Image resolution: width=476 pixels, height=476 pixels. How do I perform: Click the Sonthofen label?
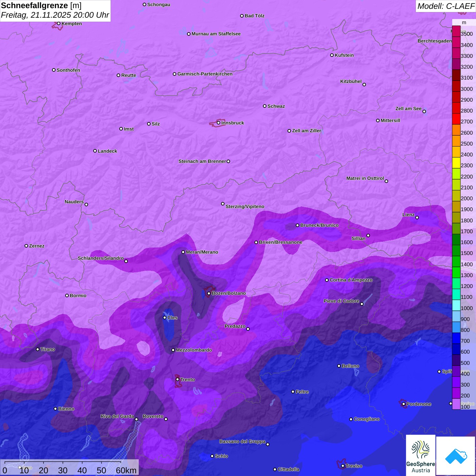[x=68, y=70]
